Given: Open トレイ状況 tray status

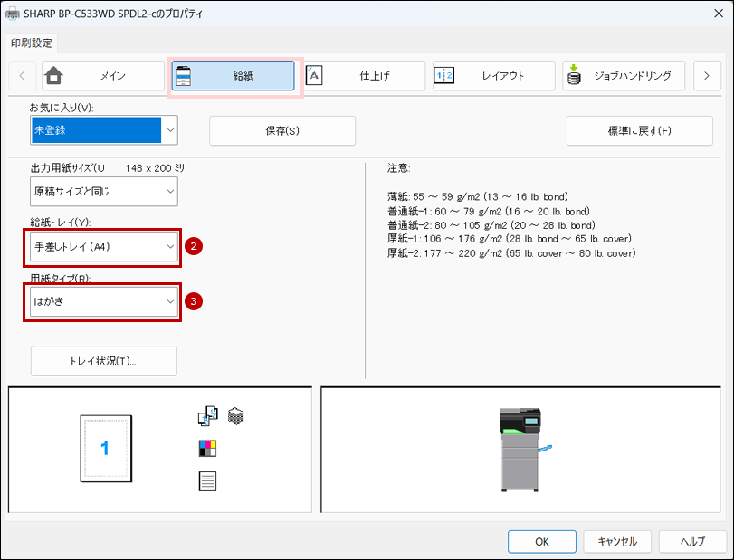Looking at the screenshot, I should click(x=103, y=361).
